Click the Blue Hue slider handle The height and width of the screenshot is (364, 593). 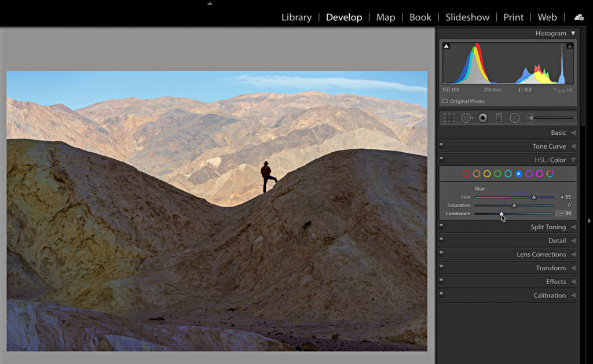[533, 197]
